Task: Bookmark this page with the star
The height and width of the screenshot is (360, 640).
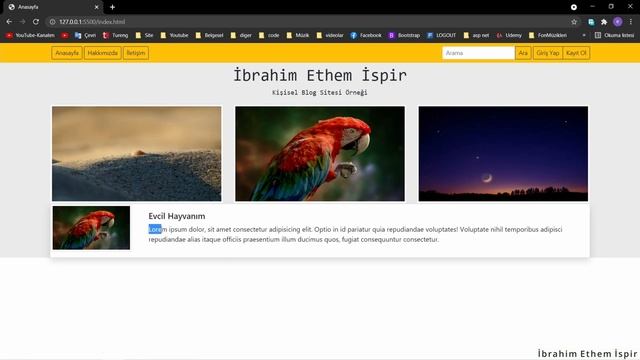Action: [x=574, y=22]
